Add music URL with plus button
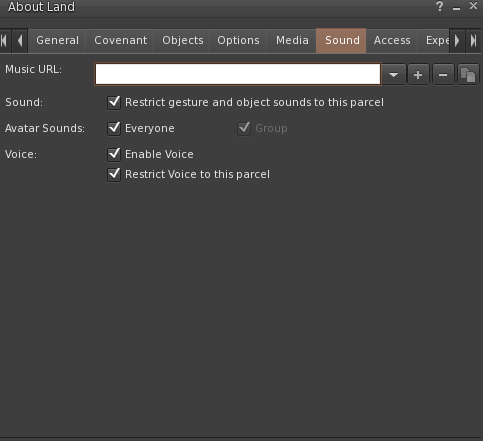Screen dimensions: 483x441 pos(418,75)
